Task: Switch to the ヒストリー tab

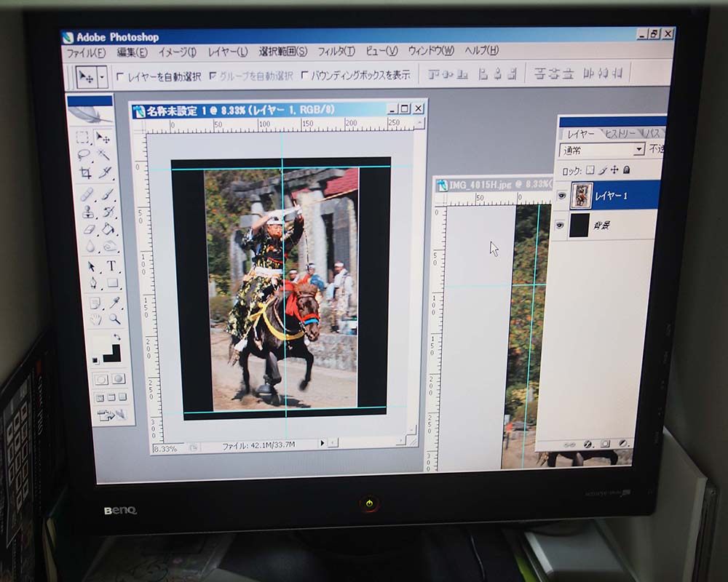Action: 620,134
